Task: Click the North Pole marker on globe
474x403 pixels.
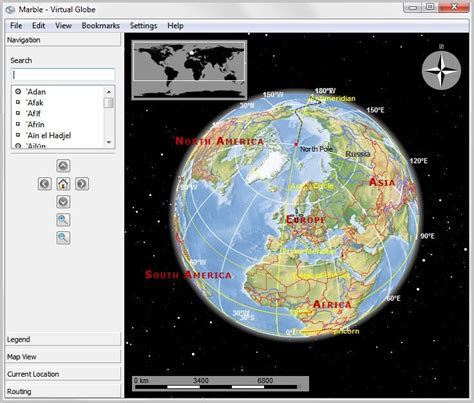Action: 296,145
